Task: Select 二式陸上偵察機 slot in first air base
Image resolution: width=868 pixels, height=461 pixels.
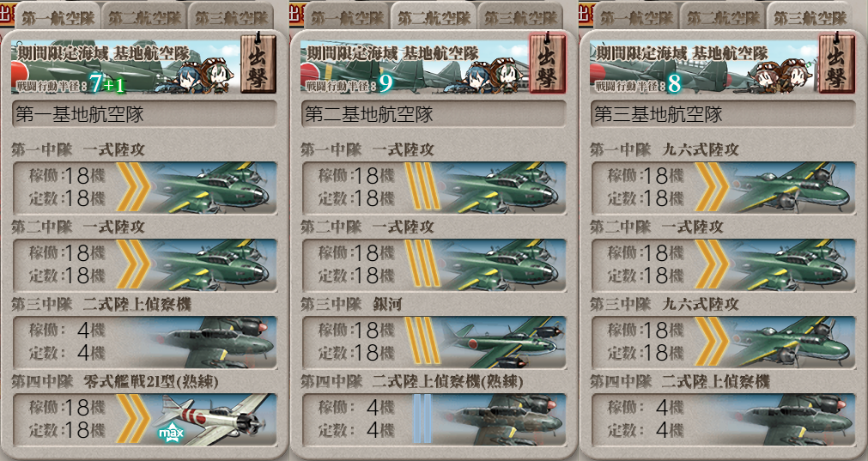Action: (x=144, y=342)
